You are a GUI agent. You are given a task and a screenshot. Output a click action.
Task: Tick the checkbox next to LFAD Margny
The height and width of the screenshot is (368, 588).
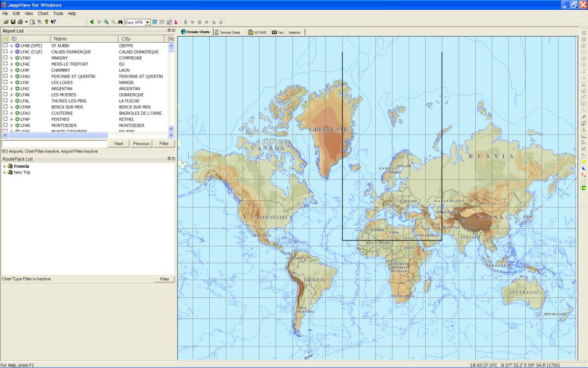tap(5, 58)
